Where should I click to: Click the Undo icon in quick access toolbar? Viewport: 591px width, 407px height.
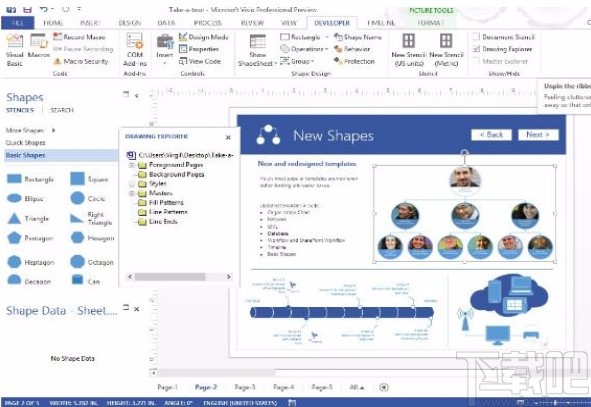[44, 9]
